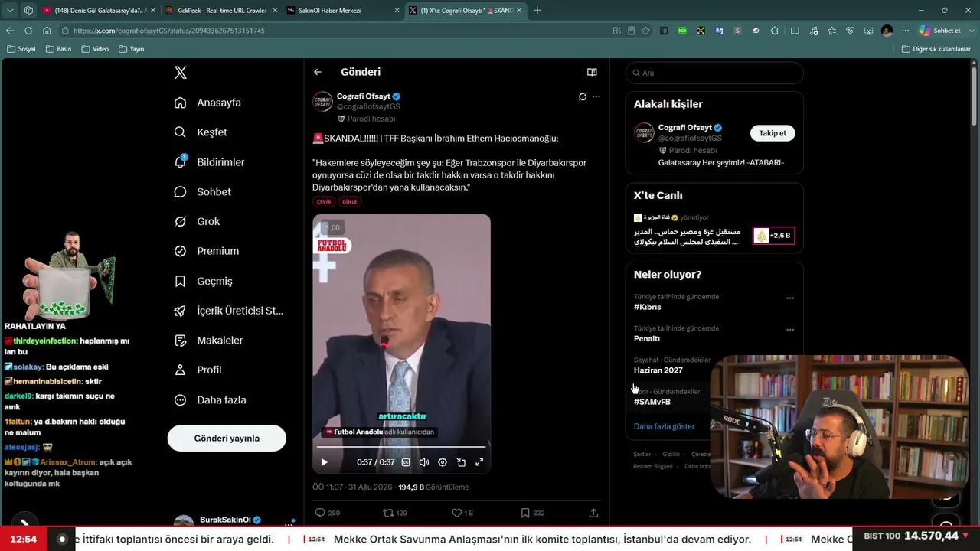This screenshot has height=551, width=980.
Task: Open Sohbet chat page in sidebar
Action: [202, 192]
